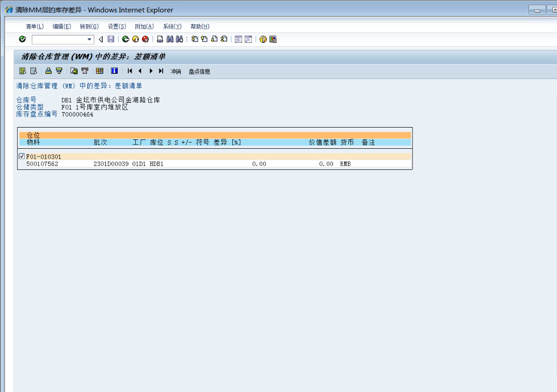Click the green Enter checkmark icon
This screenshot has width=557, height=392.
(x=22, y=39)
